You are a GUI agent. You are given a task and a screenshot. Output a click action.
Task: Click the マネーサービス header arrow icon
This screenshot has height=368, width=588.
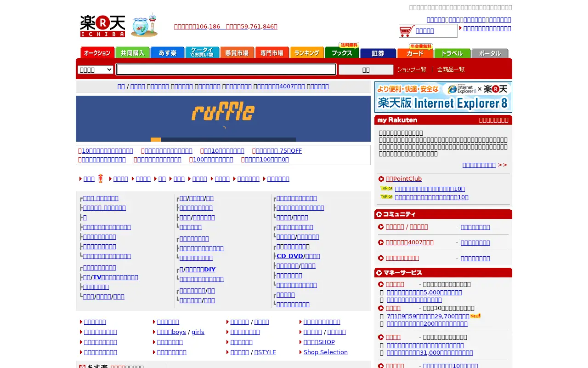click(379, 273)
